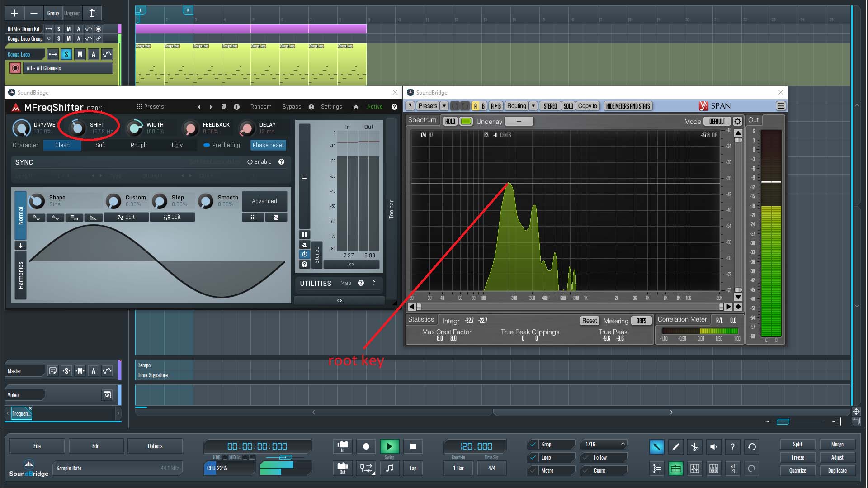Click the green sequencer view icon
The image size is (868, 488).
point(675,469)
